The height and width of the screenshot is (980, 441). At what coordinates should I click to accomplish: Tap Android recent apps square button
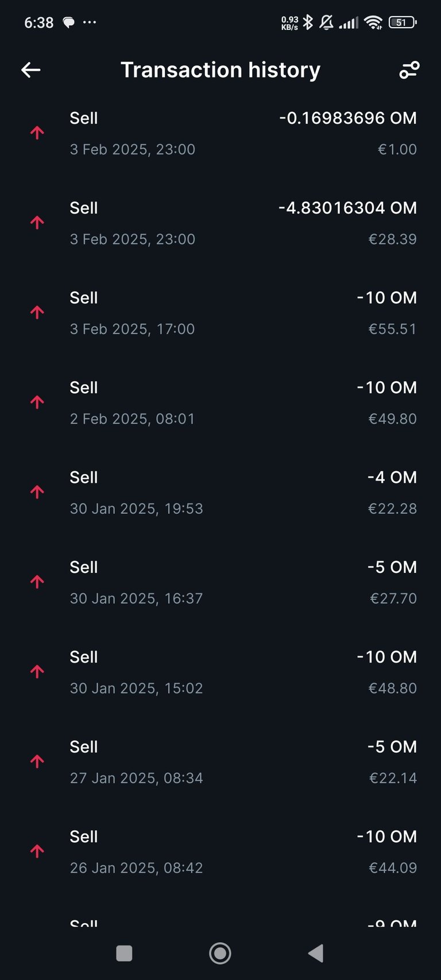coord(124,954)
